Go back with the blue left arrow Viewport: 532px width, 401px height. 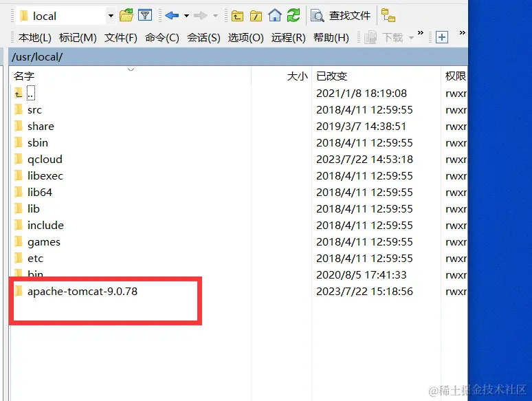172,16
